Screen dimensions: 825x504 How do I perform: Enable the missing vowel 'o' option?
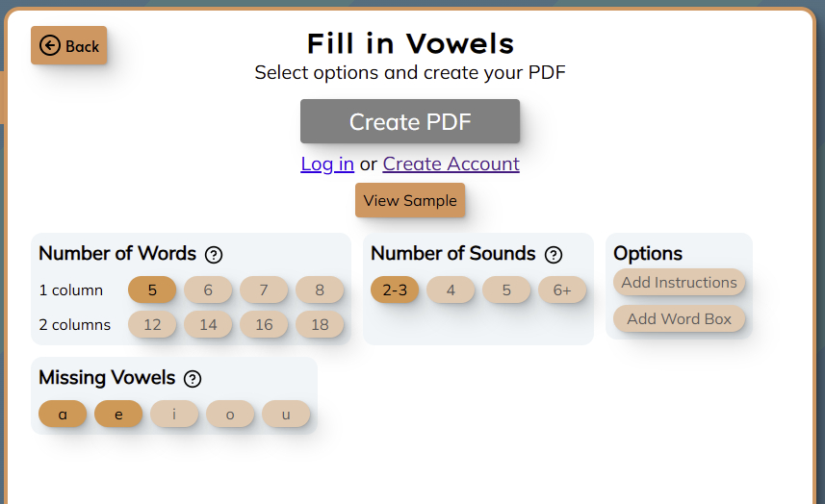pyautogui.click(x=230, y=415)
